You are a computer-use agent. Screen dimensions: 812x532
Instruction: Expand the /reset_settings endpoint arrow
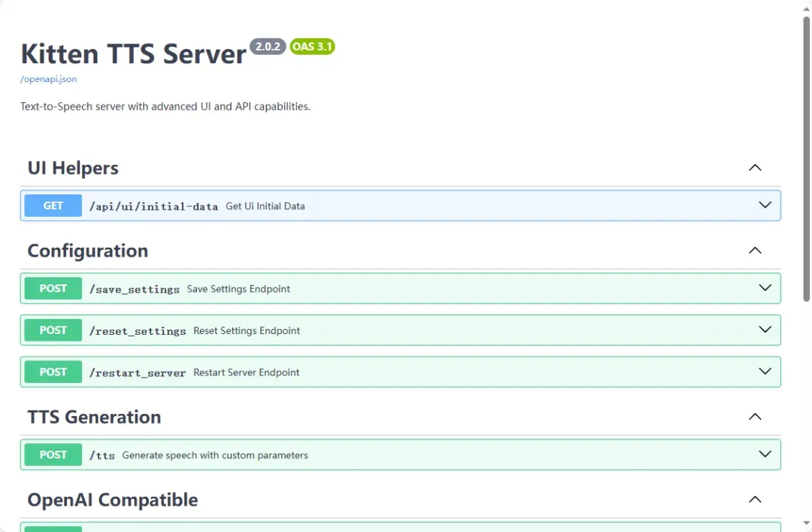(765, 330)
